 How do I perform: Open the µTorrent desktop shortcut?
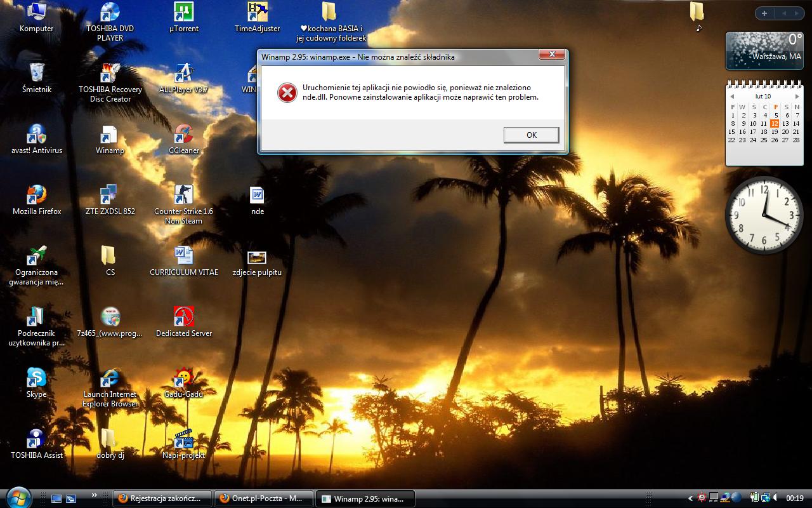[183, 13]
